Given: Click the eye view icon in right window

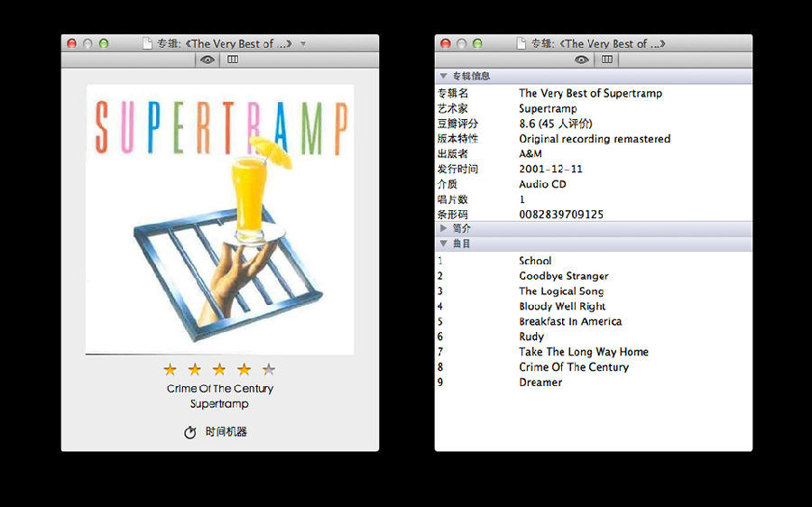Looking at the screenshot, I should [582, 60].
